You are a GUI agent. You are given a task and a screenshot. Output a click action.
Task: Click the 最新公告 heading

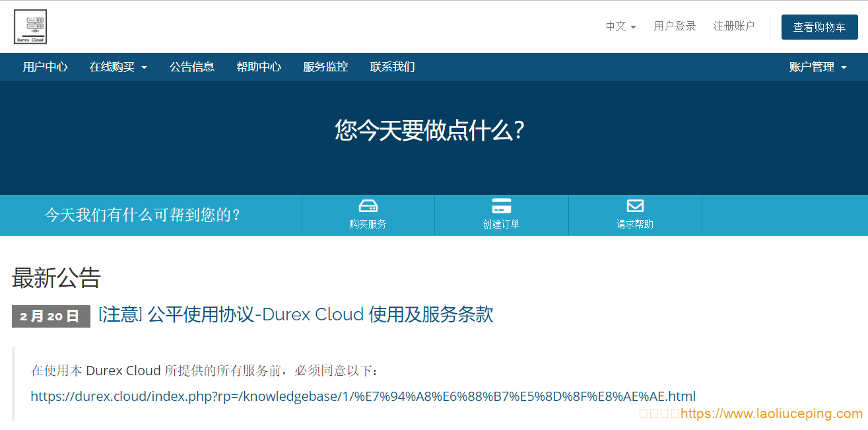(56, 278)
